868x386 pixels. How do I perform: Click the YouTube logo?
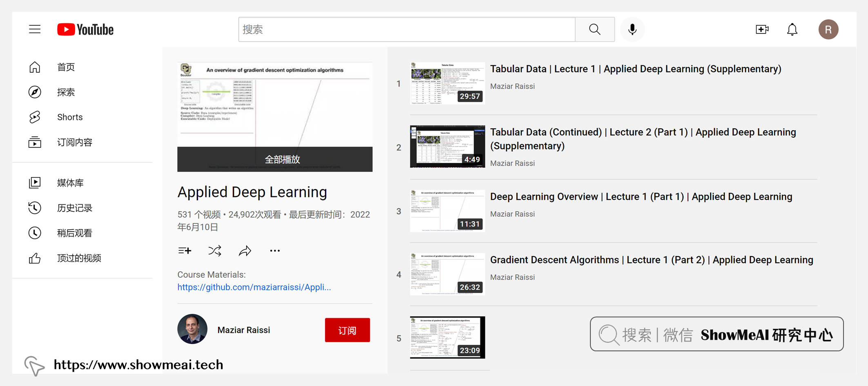click(x=85, y=29)
